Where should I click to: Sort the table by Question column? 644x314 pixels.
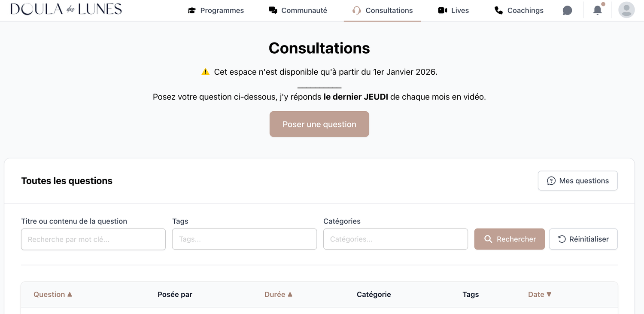coord(53,294)
